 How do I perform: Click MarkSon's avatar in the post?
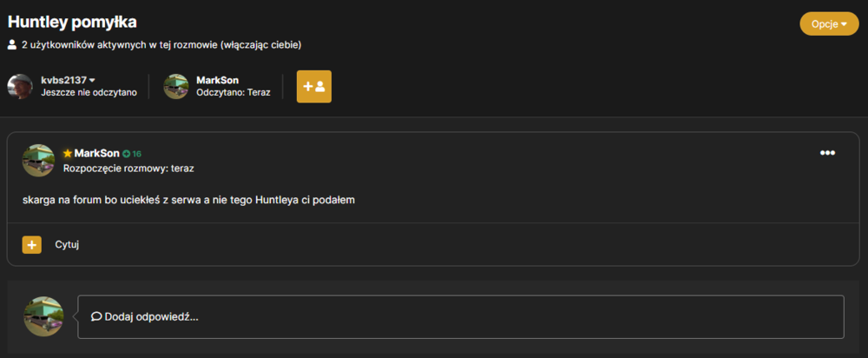click(x=38, y=161)
